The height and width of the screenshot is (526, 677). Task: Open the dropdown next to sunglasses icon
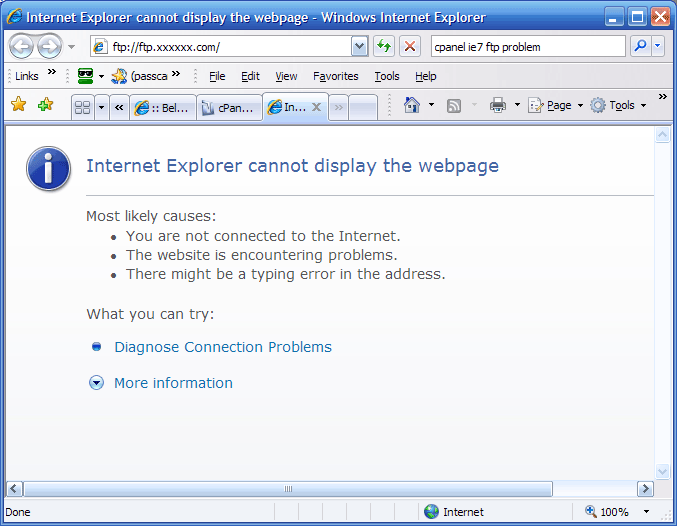pos(101,76)
